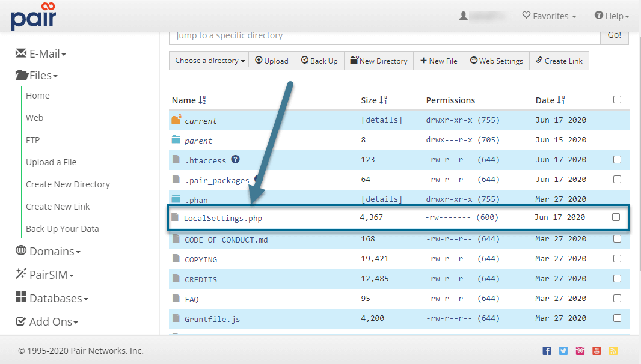Select the CREDITS file checkbox
This screenshot has width=641, height=364.
tap(617, 279)
